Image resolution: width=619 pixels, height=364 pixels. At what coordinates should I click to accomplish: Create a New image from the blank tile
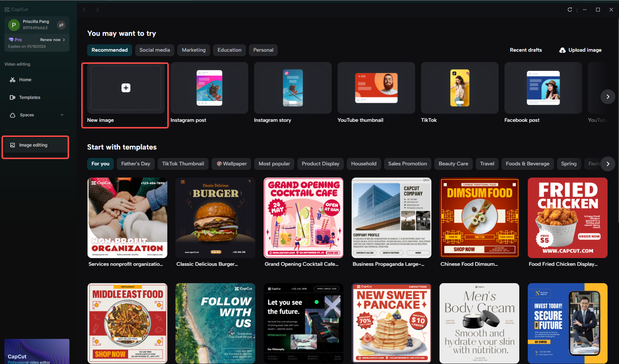point(126,88)
